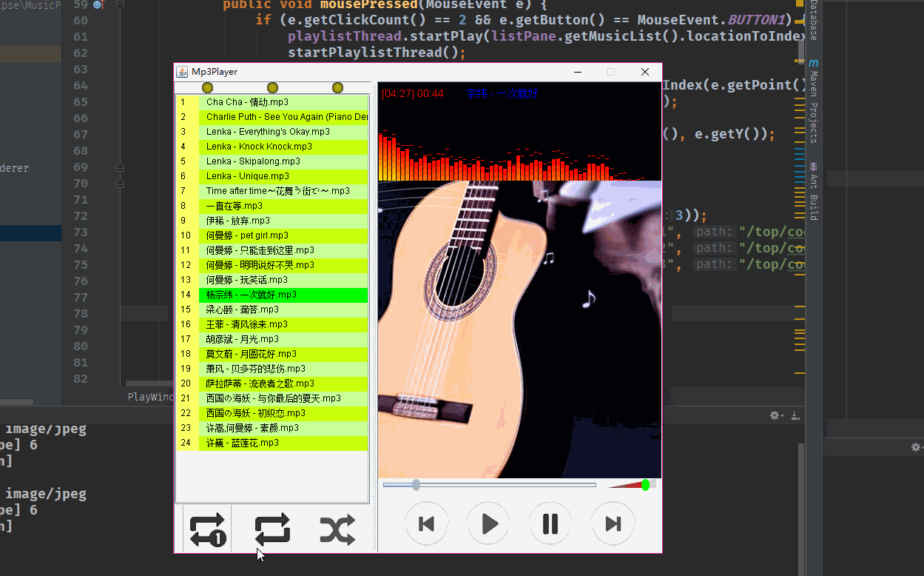
Task: Click the middle olive circle above the playlist
Action: pos(272,88)
